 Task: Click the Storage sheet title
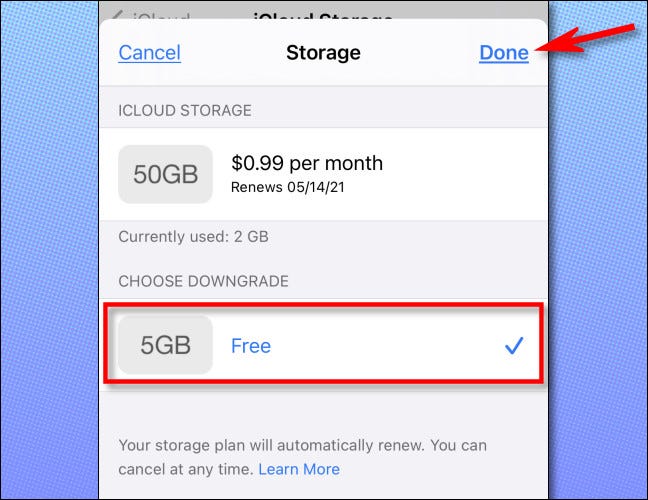323,53
